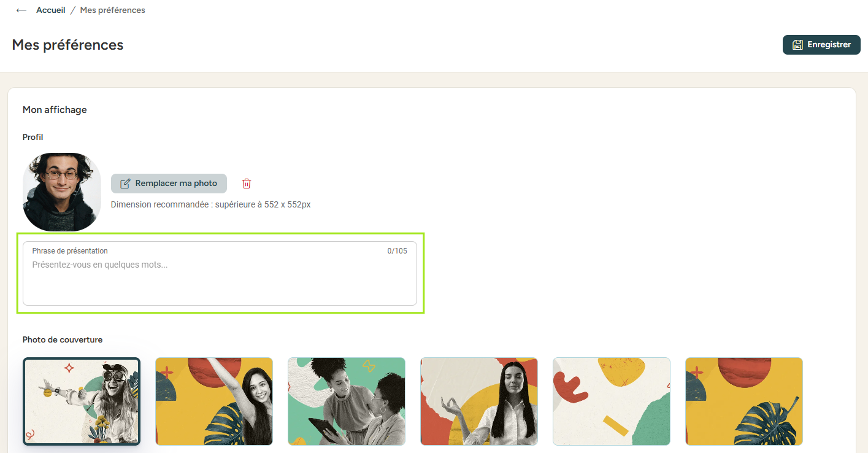Click the Phrase de présentation field label
This screenshot has height=453, width=868.
(x=70, y=251)
